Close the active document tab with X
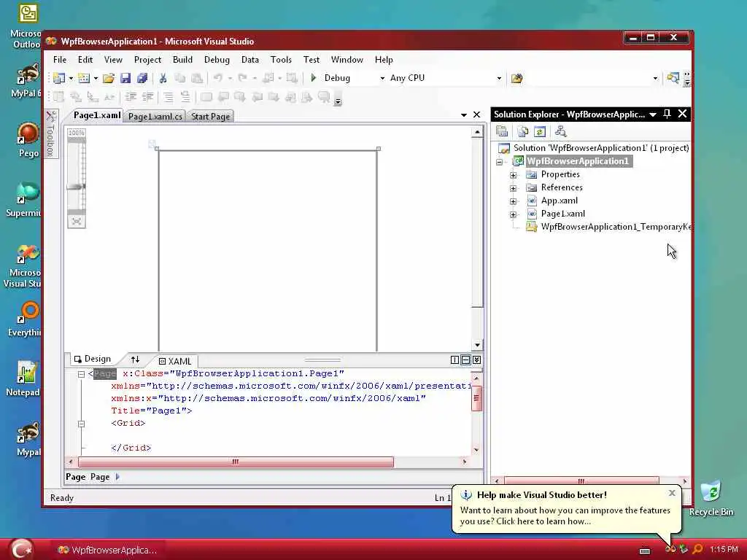This screenshot has height=560, width=747. (x=476, y=114)
